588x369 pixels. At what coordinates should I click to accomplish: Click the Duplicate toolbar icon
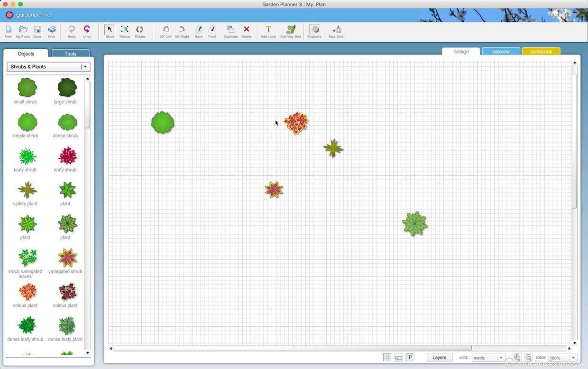[x=230, y=31]
